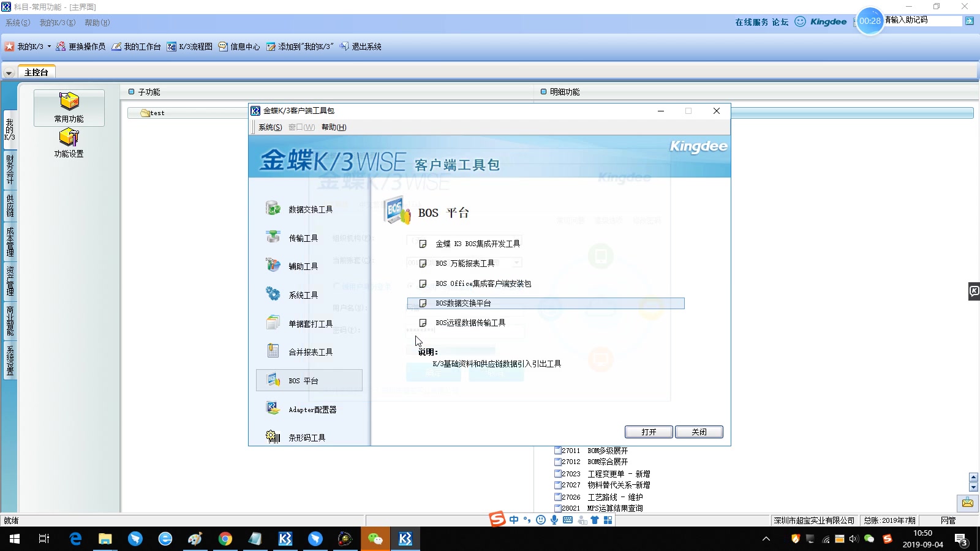Check the 27012 BOM综合展开 checkbox
Viewport: 980px width, 551px height.
click(558, 462)
